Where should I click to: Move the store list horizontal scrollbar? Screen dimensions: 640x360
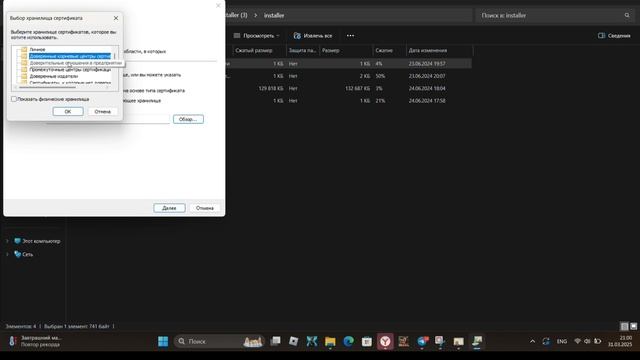coord(47,87)
